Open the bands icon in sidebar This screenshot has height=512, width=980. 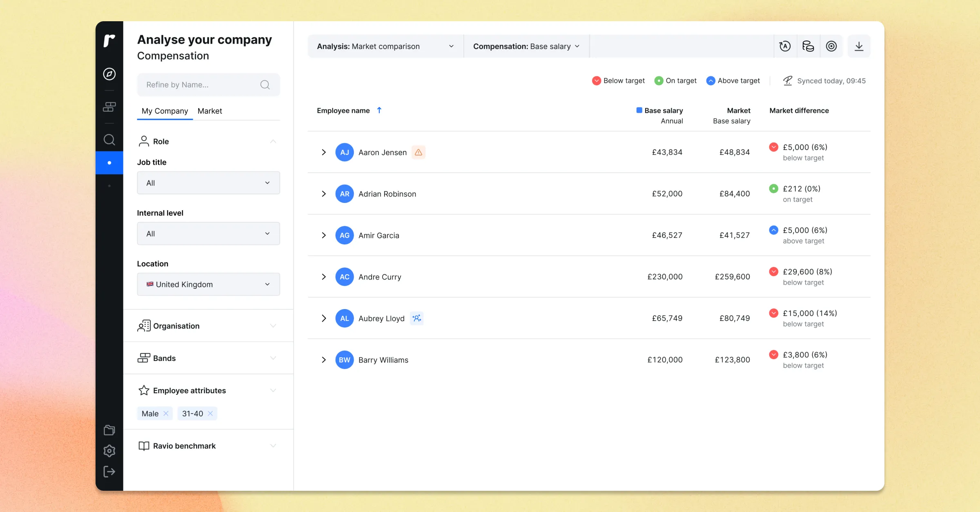coord(109,107)
